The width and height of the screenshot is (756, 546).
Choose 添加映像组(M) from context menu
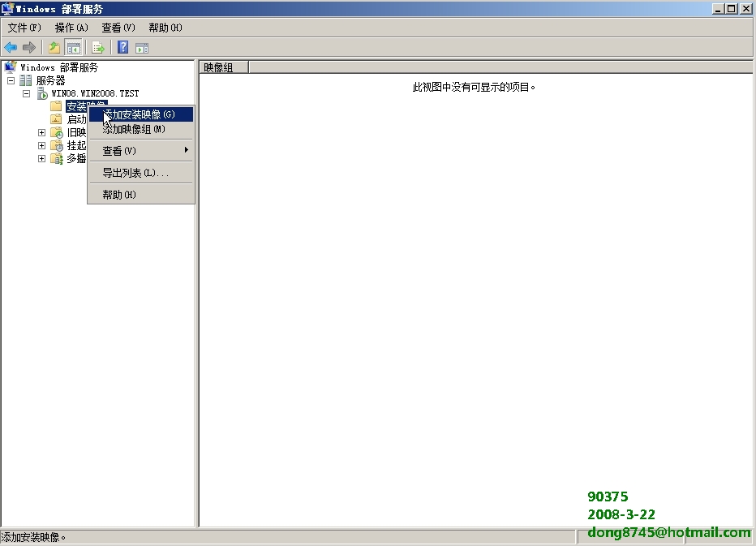141,129
